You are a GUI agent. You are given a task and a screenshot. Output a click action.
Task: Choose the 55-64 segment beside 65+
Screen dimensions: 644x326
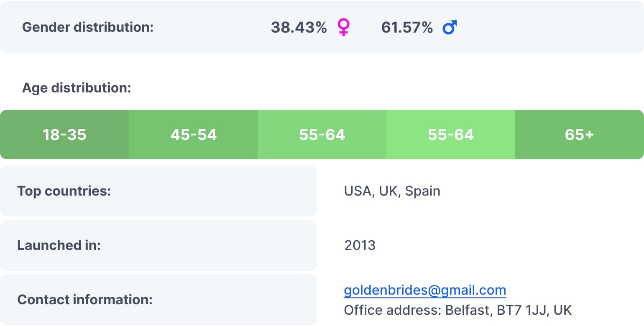coord(451,135)
